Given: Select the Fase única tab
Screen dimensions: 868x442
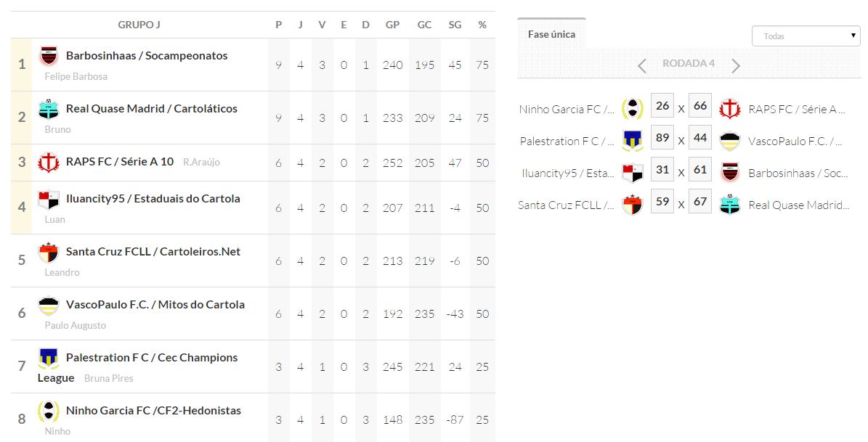Looking at the screenshot, I should [x=551, y=35].
